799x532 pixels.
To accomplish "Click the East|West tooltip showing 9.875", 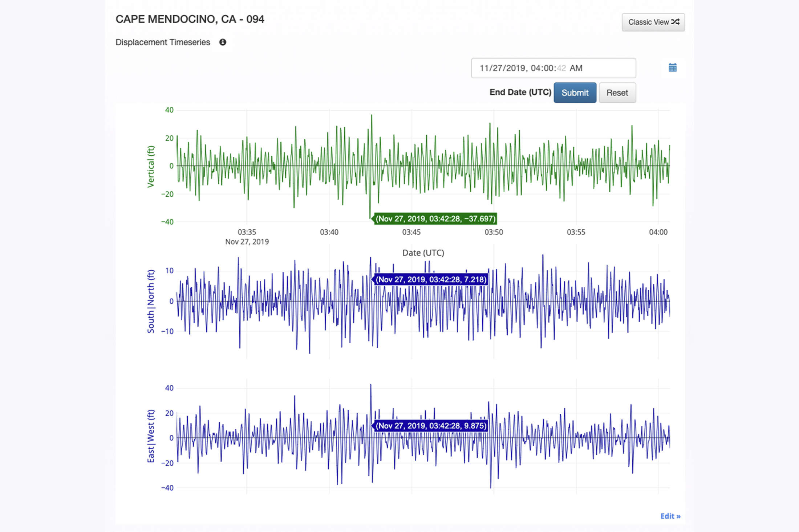I will click(x=431, y=426).
